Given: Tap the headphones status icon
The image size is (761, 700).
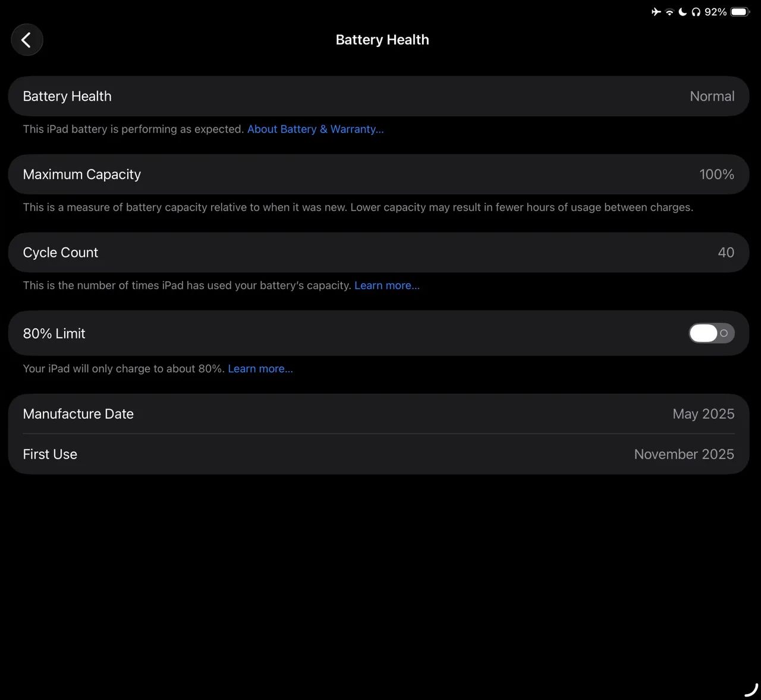Looking at the screenshot, I should pyautogui.click(x=696, y=12).
